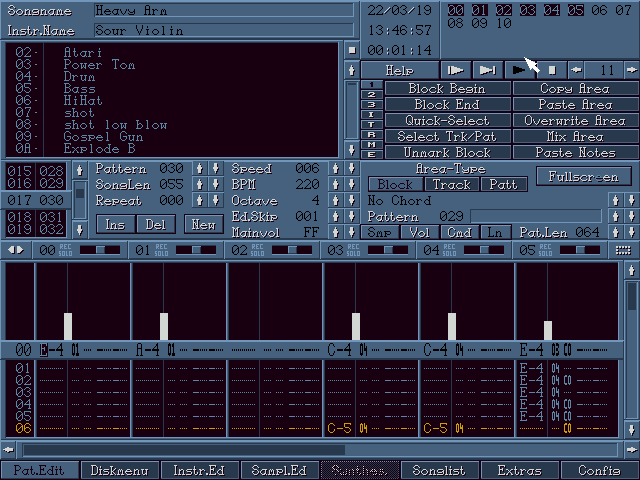Open the Instr.Ed tab
Screen dimensions: 640x480
pyautogui.click(x=199, y=470)
